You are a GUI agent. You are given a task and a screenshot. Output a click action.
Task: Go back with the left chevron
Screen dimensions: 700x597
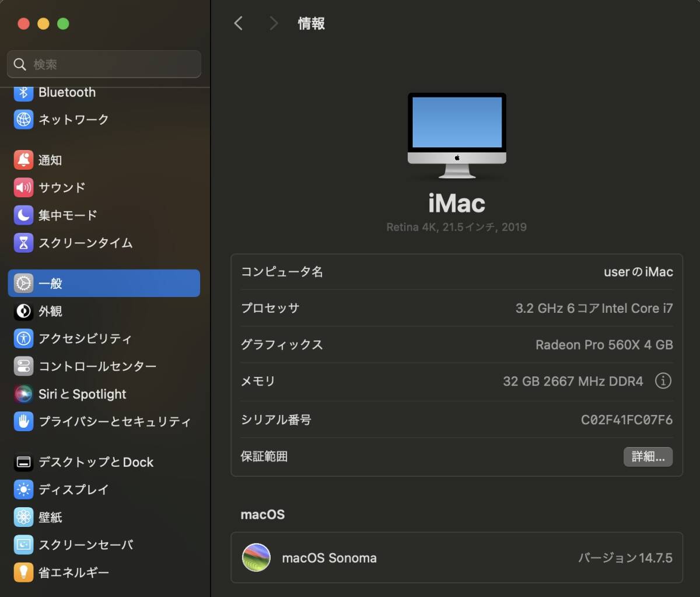tap(238, 23)
